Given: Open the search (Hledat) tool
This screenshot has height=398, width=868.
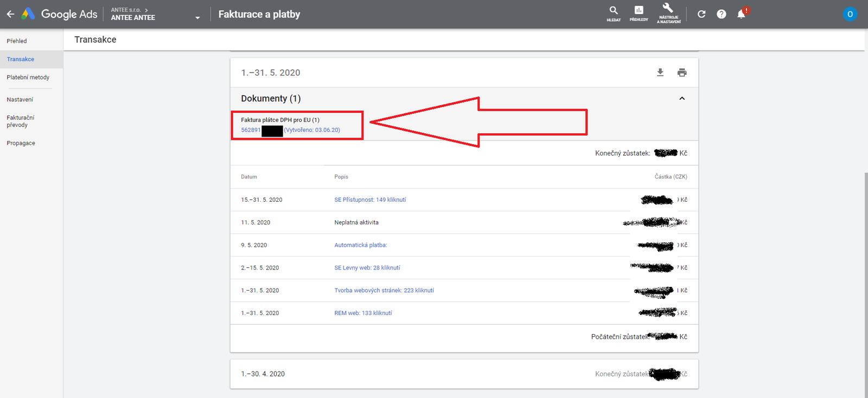Looking at the screenshot, I should [x=614, y=13].
